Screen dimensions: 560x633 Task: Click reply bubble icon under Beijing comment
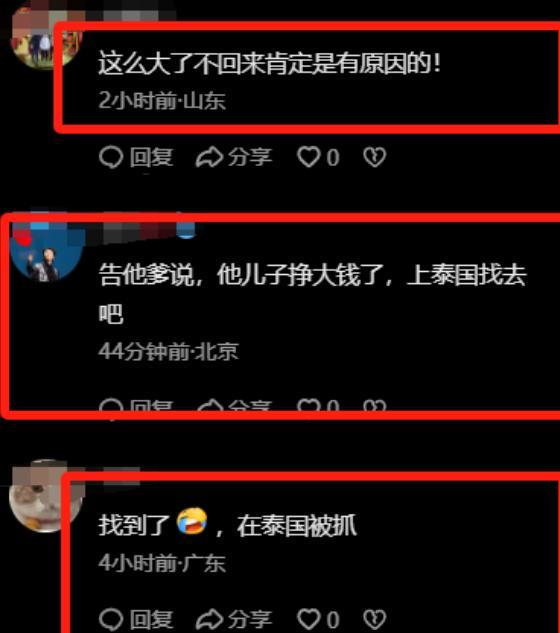pyautogui.click(x=111, y=405)
